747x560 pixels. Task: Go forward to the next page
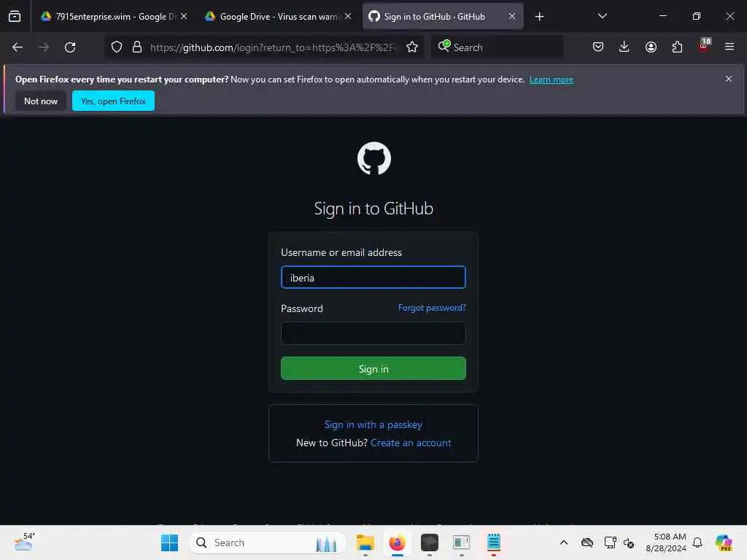44,47
